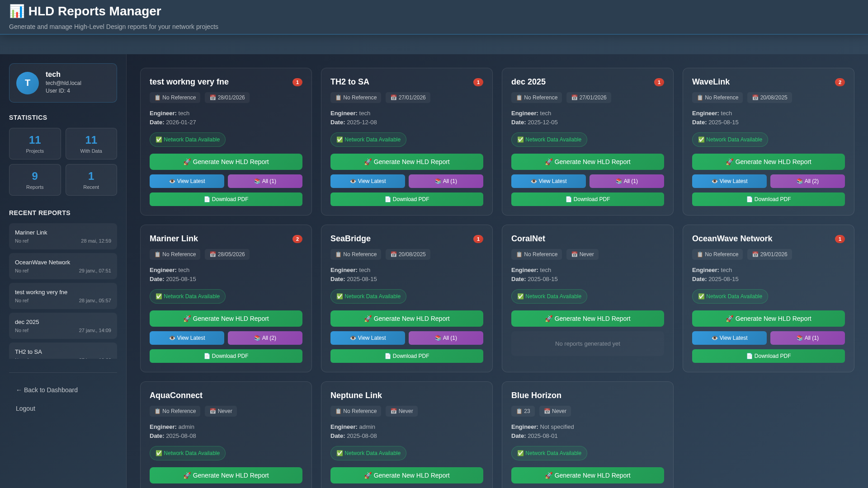Click the With Data statistic tile

pyautogui.click(x=91, y=144)
